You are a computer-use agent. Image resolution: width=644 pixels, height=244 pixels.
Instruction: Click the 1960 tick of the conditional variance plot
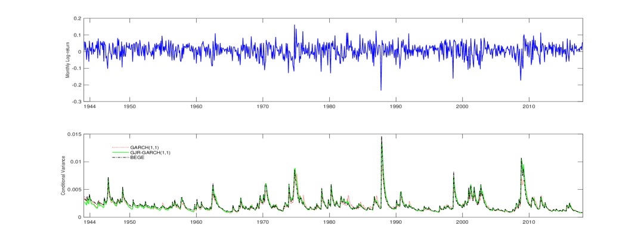coord(196,221)
